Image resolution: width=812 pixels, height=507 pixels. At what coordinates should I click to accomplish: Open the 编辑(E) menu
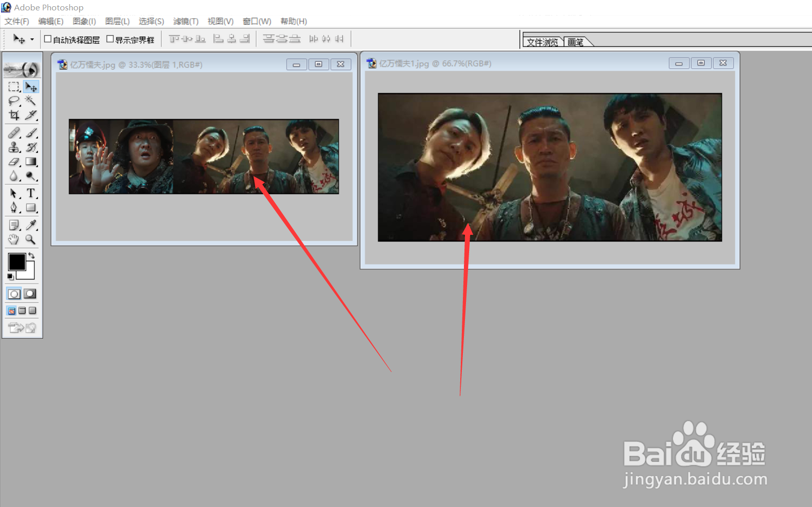pyautogui.click(x=51, y=21)
